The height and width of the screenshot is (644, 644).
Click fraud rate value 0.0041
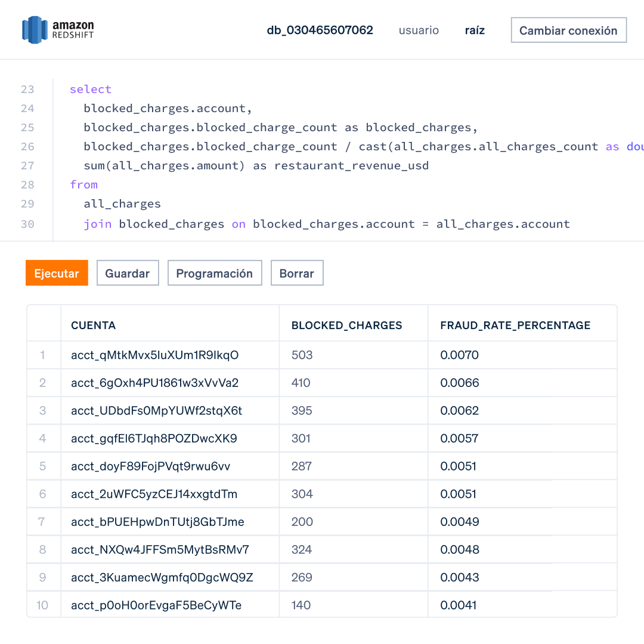pos(458,605)
